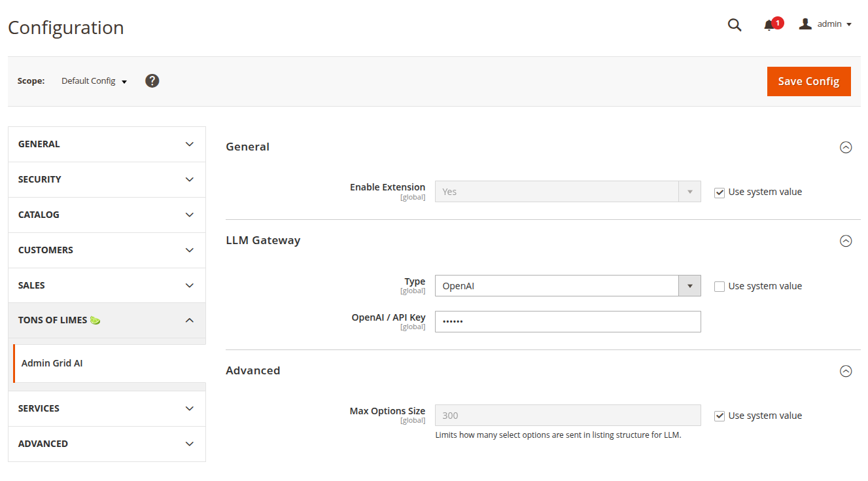
Task: Uncheck Use system value for Max Options Size
Action: 720,416
